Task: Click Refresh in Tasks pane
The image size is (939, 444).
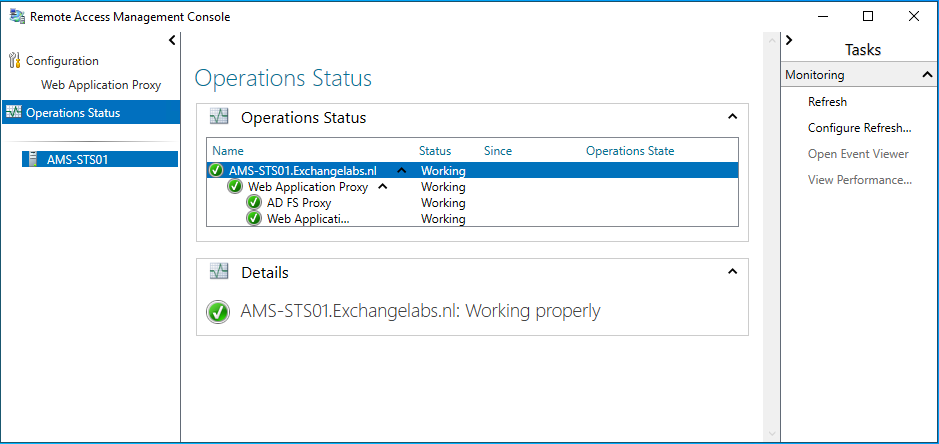Action: 827,102
